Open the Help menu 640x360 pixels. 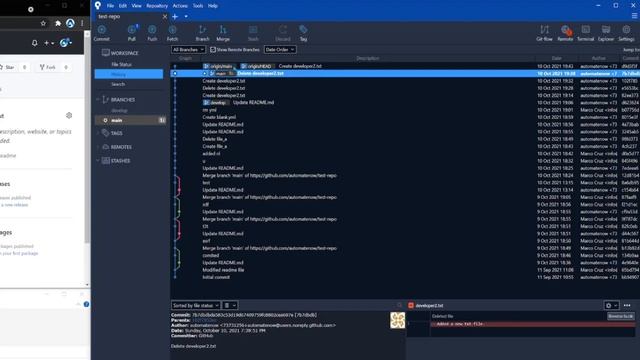pyautogui.click(x=213, y=6)
